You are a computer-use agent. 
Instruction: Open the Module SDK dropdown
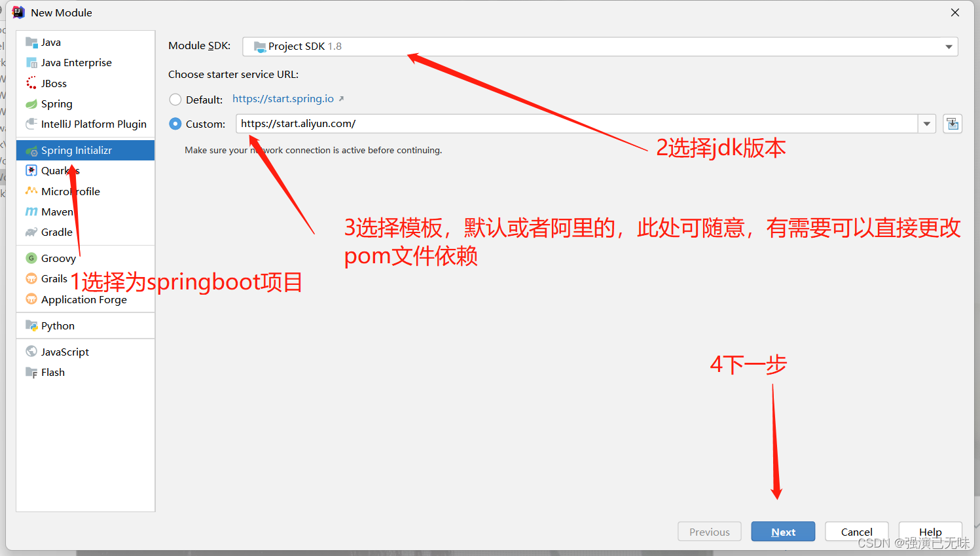(948, 46)
